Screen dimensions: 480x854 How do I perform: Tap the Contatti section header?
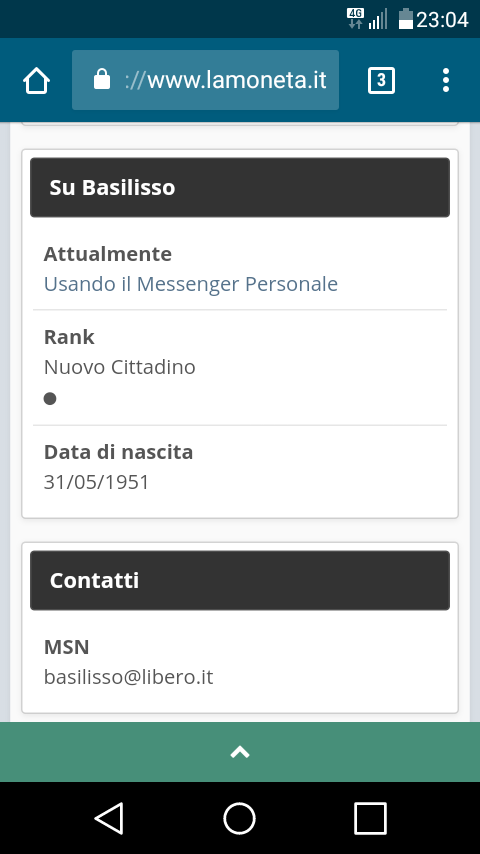point(240,581)
